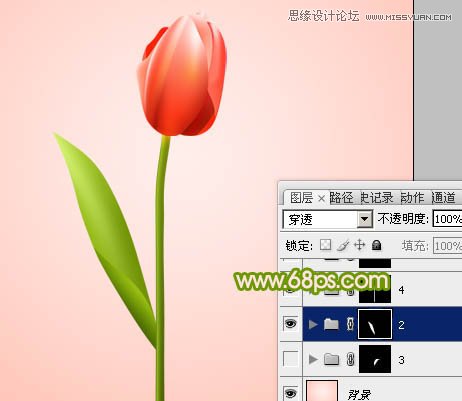Image resolution: width=462 pixels, height=401 pixels.
Task: Click the folder icon of group 2
Action: (331, 324)
